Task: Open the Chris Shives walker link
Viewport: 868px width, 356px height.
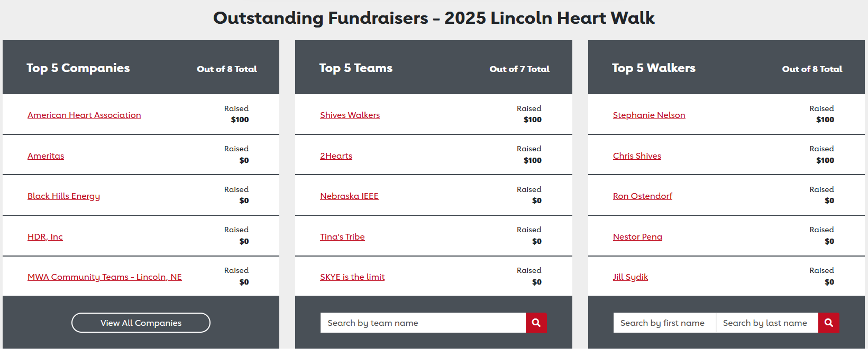Action: 637,156
